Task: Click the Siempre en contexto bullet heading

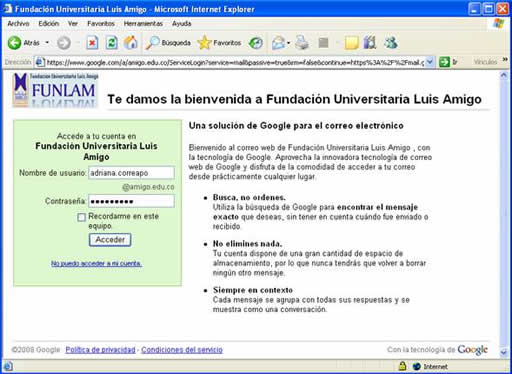Action: [253, 290]
